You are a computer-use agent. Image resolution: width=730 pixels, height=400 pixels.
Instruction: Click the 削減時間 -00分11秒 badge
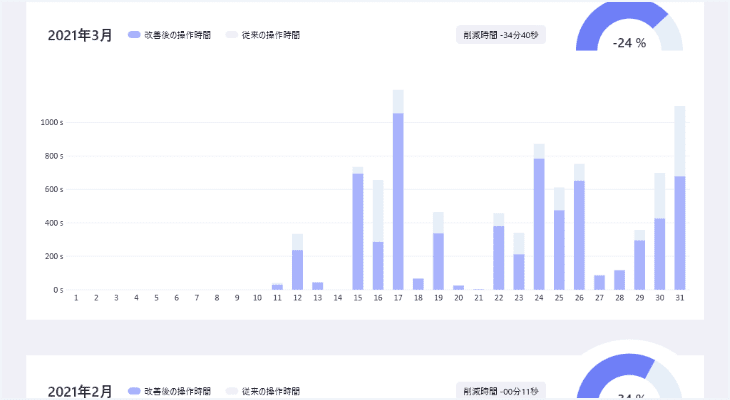click(501, 391)
